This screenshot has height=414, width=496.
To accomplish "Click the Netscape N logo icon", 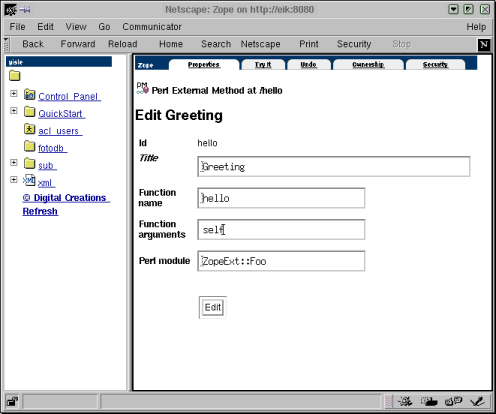I will click(x=484, y=44).
